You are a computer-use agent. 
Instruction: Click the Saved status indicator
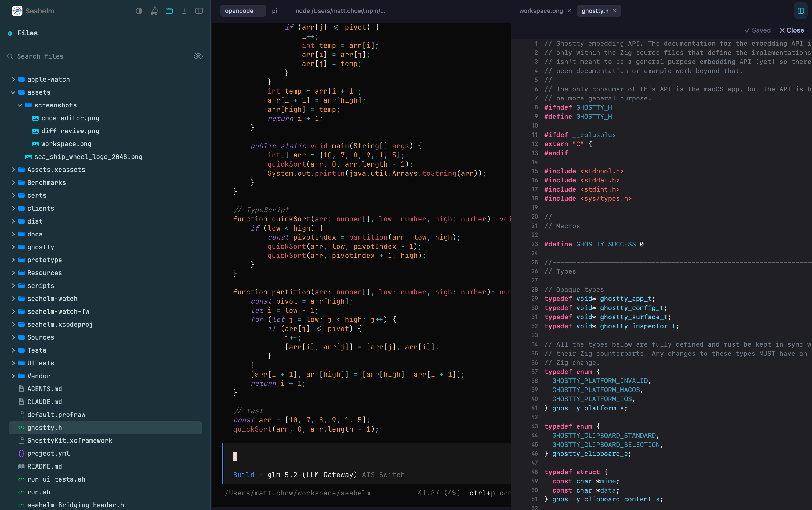757,30
